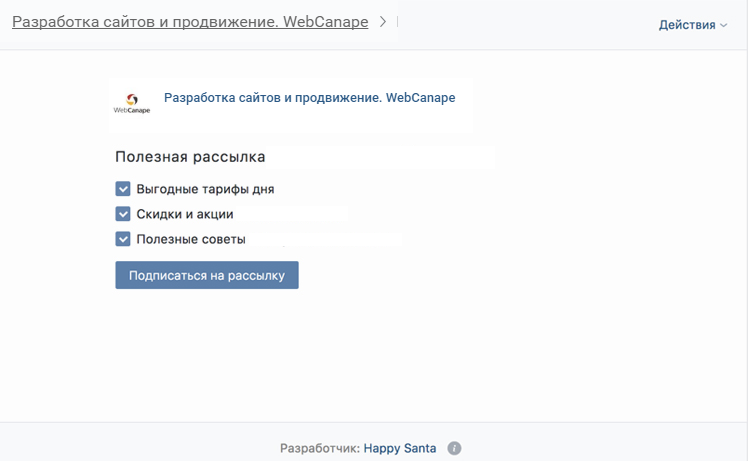Toggle the Скидки и акции checkbox
Screen dimensions: 748x461
(123, 214)
